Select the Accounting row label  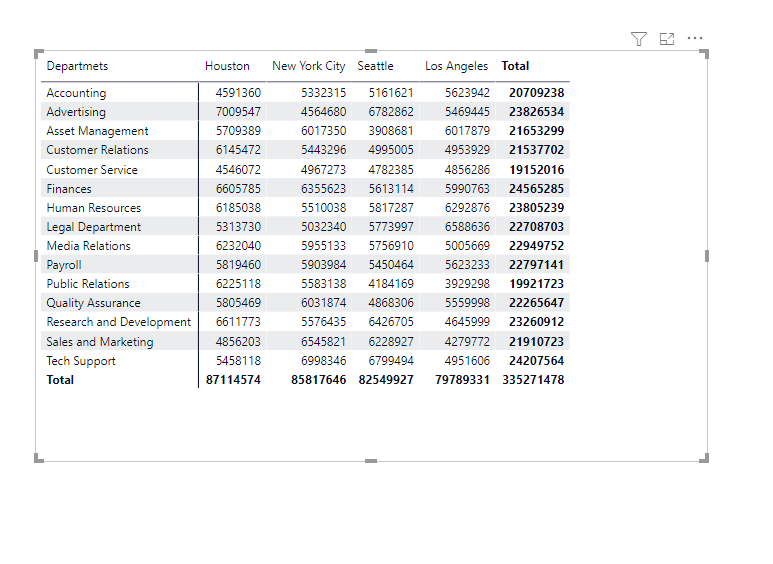coord(76,93)
